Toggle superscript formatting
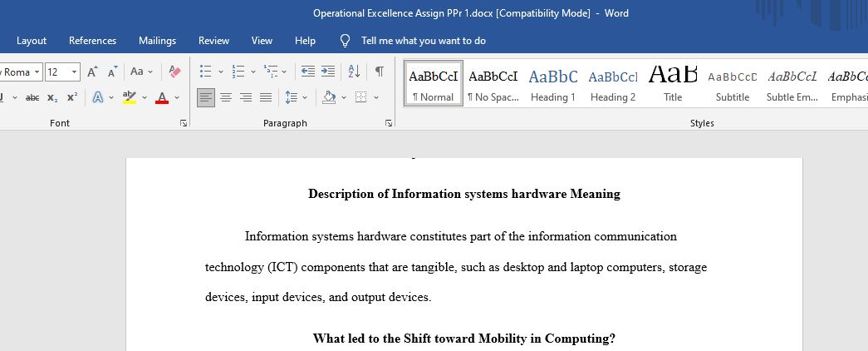Screen dimensions: 868x351 click(72, 97)
